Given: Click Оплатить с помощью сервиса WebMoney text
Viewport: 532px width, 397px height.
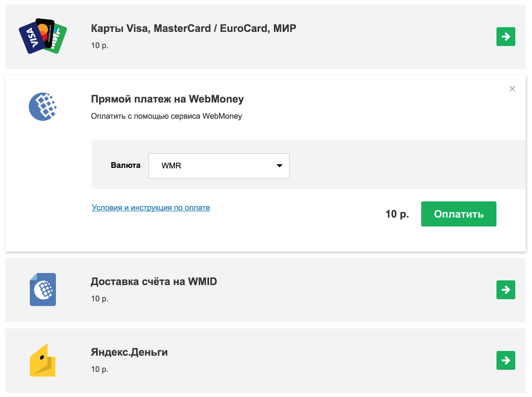Looking at the screenshot, I should (x=166, y=116).
